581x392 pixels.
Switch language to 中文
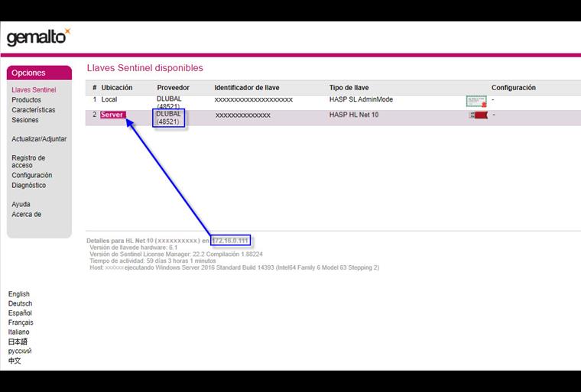tap(15, 361)
